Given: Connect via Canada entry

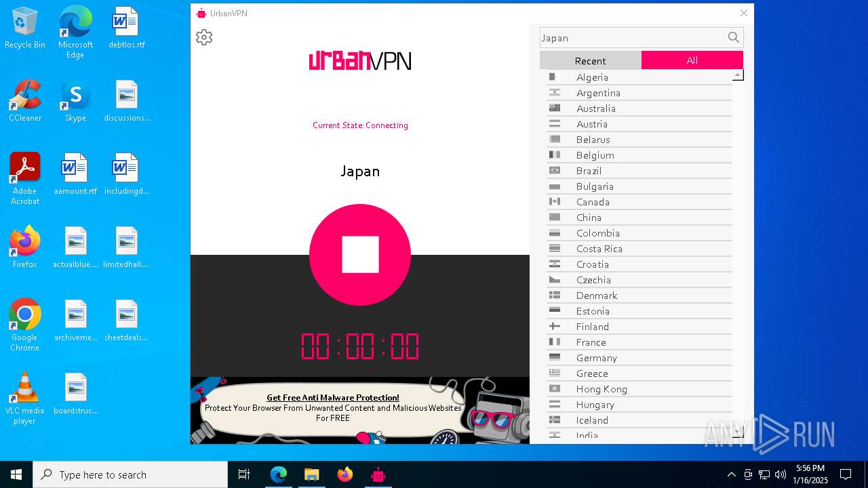Looking at the screenshot, I should point(639,202).
